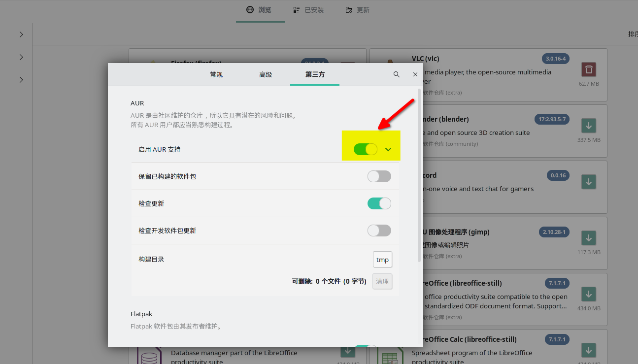Click the VLC (vlc) package title
638x364 pixels.
(x=425, y=59)
